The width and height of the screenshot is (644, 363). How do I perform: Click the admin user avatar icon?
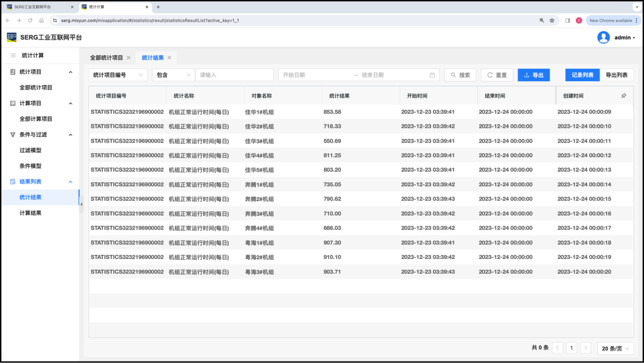[603, 38]
